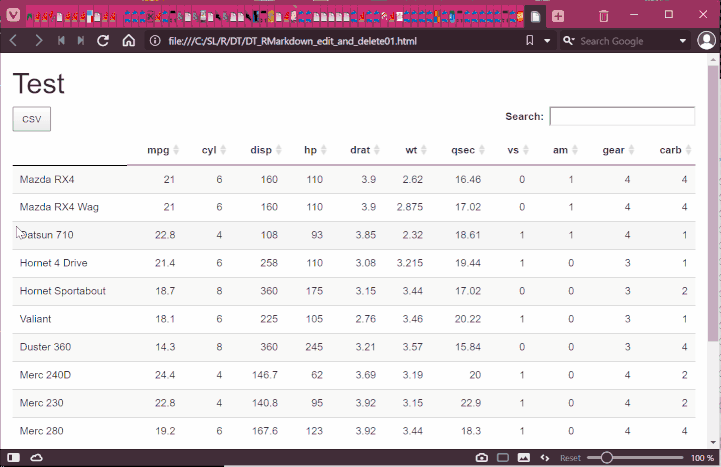
Task: Click the 245 hp value
Action: click(x=314, y=347)
